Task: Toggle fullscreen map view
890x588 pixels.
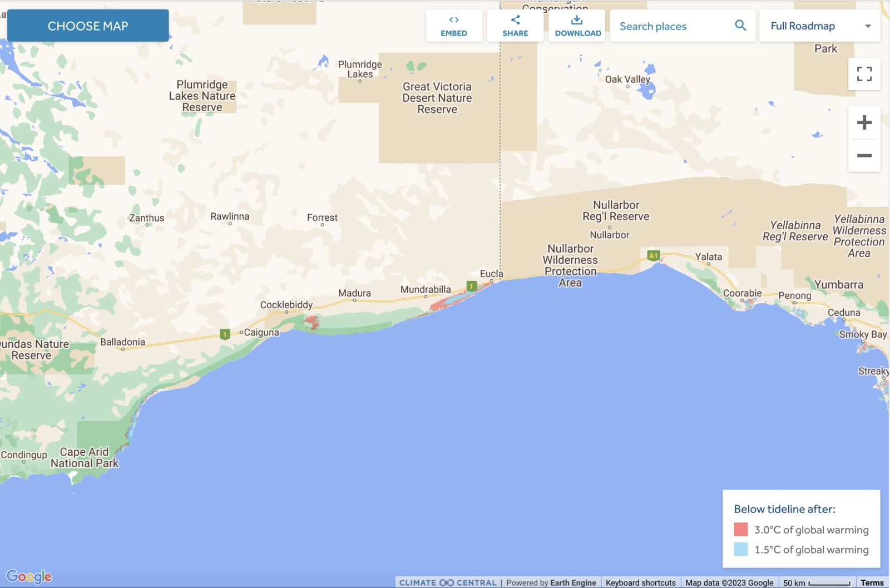Action: [864, 74]
